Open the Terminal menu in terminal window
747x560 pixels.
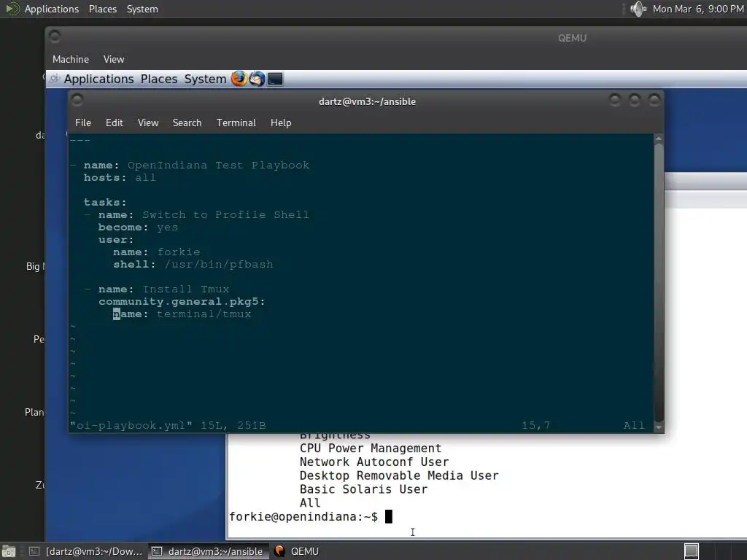coord(236,122)
